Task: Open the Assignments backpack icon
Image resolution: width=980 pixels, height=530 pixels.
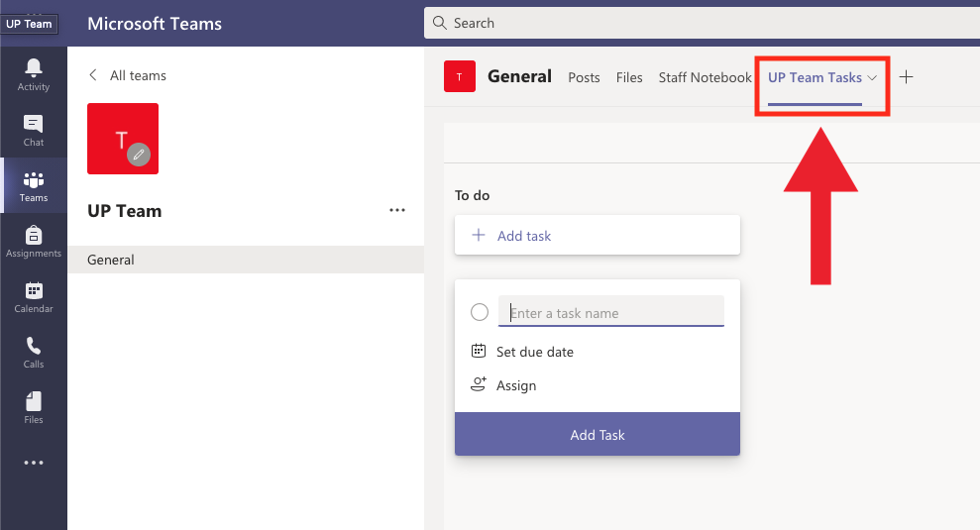Action: (x=33, y=235)
